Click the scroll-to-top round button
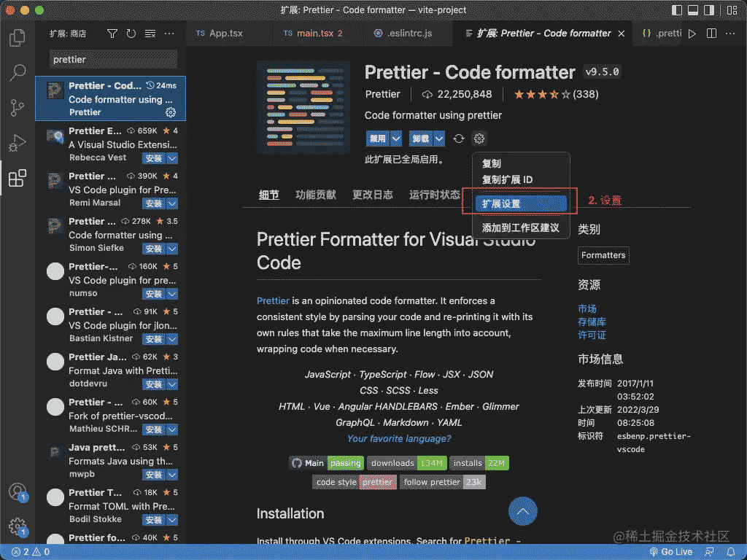 pos(522,512)
